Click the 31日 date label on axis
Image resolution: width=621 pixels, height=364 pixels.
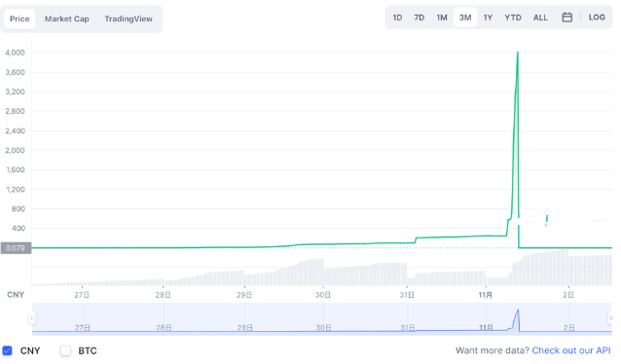tap(407, 295)
